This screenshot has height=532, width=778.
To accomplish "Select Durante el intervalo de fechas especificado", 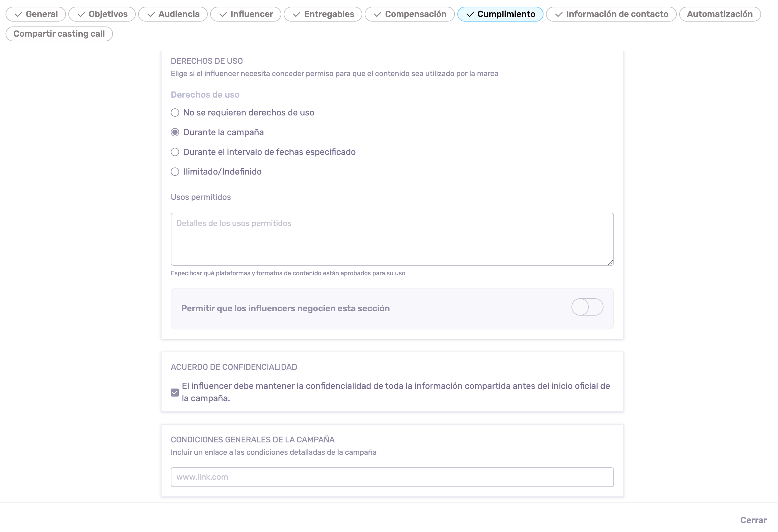I will pos(175,152).
